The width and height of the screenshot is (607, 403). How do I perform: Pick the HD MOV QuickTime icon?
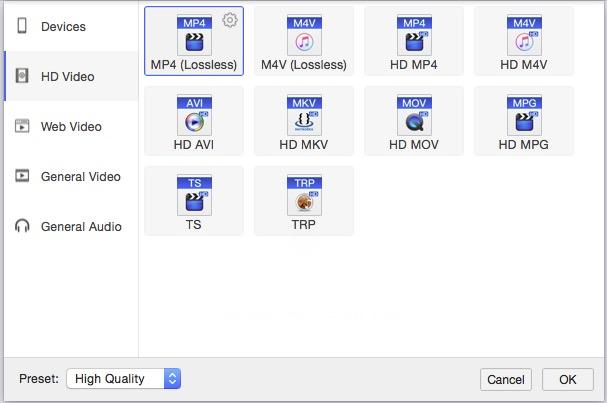pyautogui.click(x=414, y=115)
